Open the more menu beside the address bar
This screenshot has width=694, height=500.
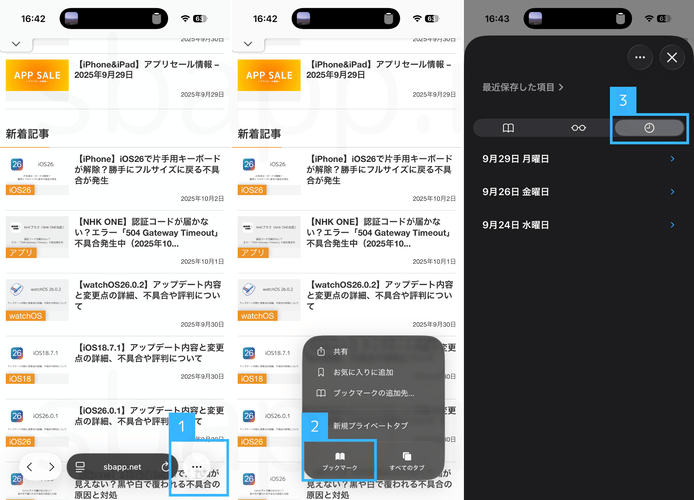(x=198, y=467)
